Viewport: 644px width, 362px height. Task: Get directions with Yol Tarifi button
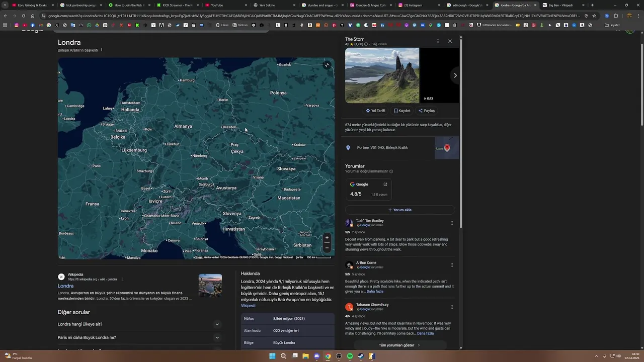tap(375, 111)
